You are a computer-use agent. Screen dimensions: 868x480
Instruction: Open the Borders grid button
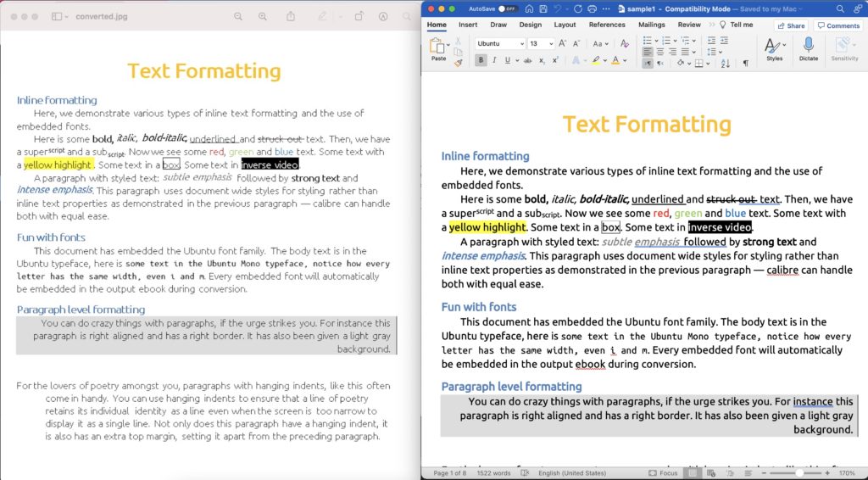tap(698, 63)
